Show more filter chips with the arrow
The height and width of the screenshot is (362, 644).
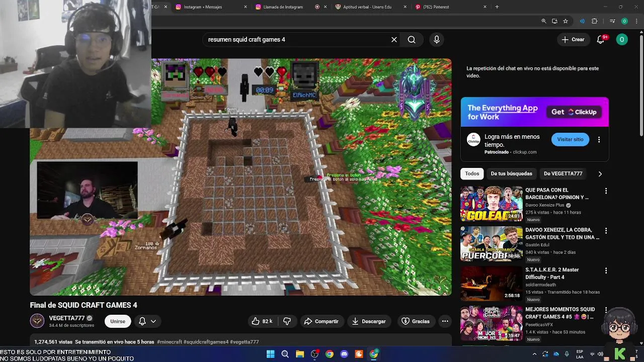point(600,174)
